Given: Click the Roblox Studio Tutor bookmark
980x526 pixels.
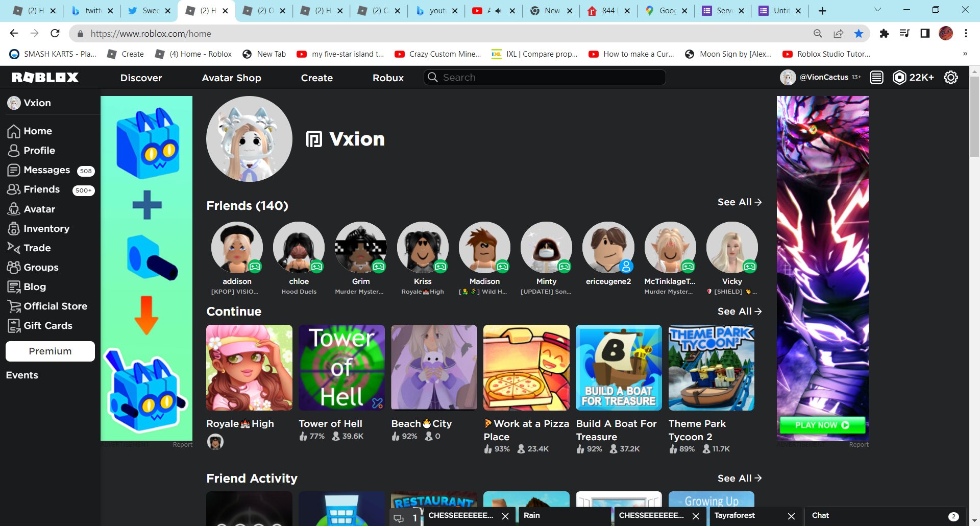Looking at the screenshot, I should pyautogui.click(x=826, y=54).
